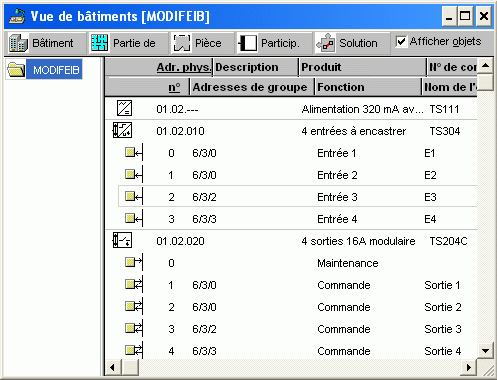Select the physical address 01.02.020

[x=180, y=241]
